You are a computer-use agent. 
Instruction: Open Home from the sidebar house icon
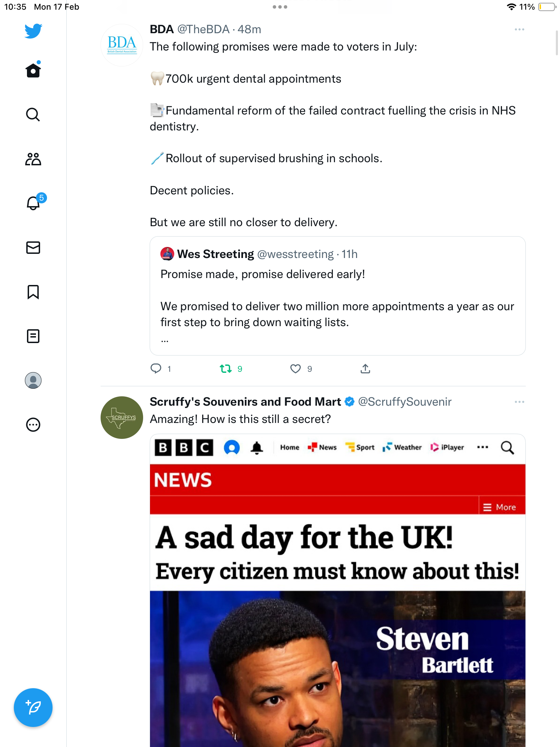tap(33, 70)
